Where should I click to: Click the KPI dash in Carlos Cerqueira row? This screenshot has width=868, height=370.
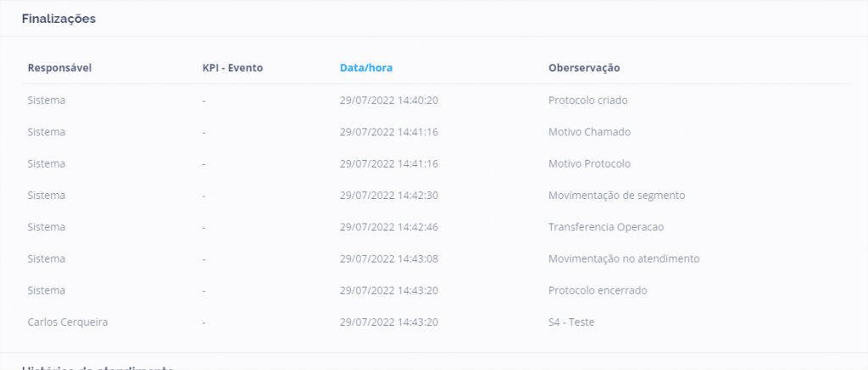click(x=204, y=323)
